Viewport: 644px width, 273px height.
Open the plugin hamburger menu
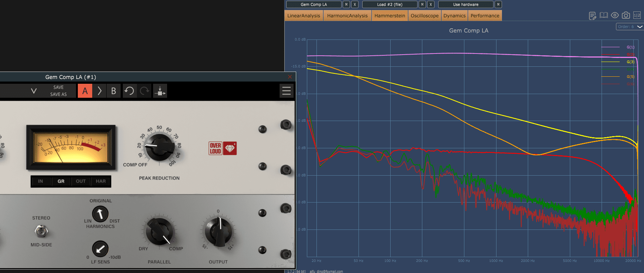287,91
